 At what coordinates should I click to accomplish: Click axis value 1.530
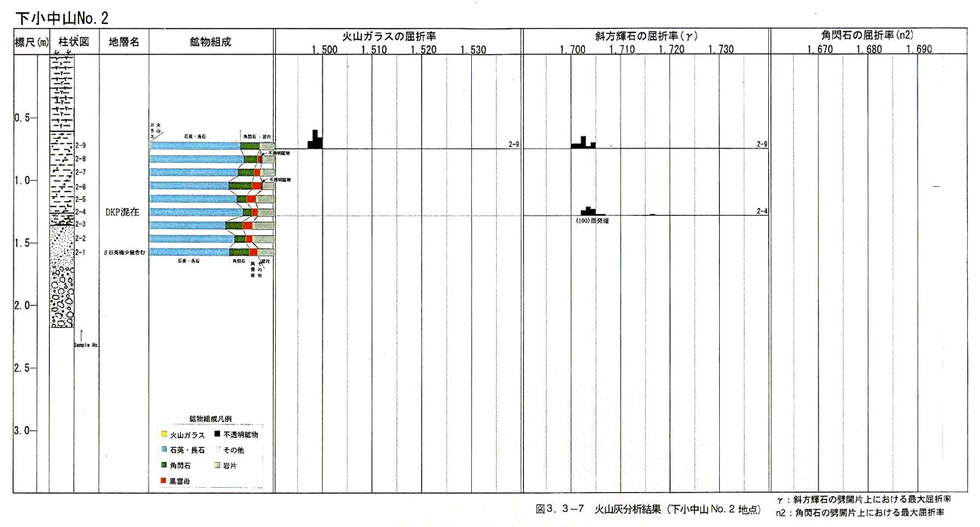click(473, 50)
